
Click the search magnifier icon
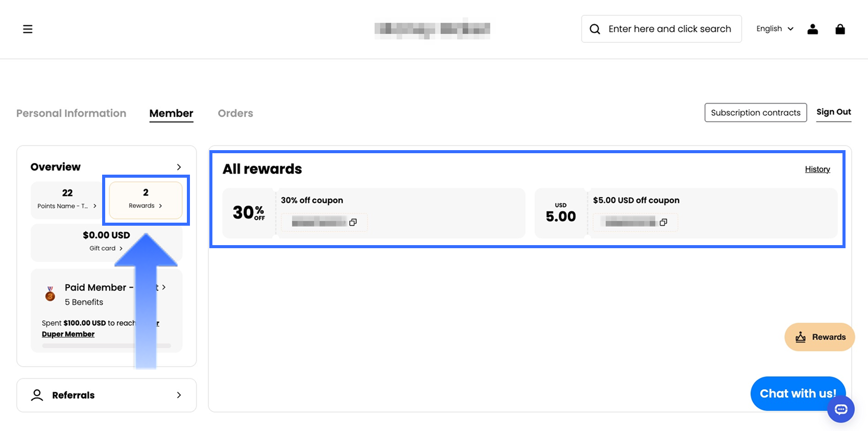[595, 29]
